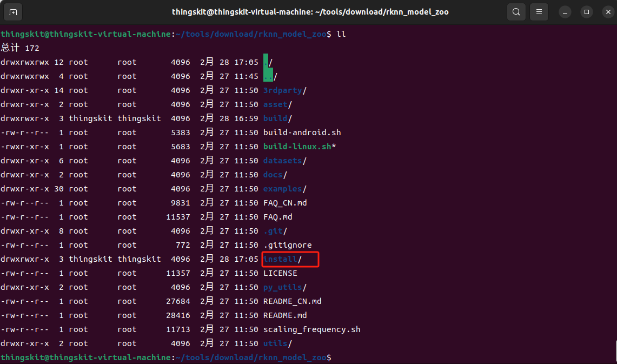This screenshot has width=617, height=364.
Task: Click the terminal search icon
Action: [x=516, y=12]
